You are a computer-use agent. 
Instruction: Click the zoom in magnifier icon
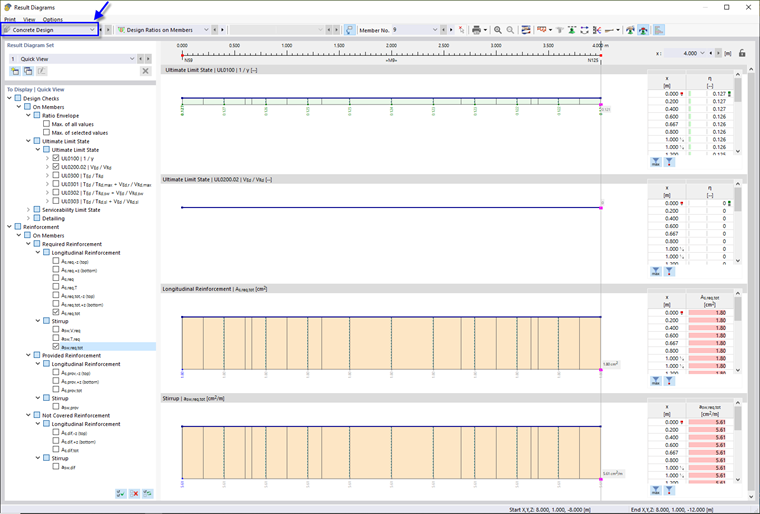click(x=498, y=30)
